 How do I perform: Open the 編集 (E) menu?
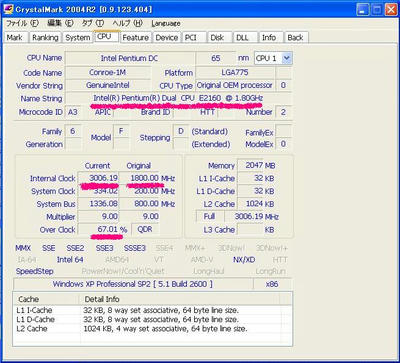coord(60,23)
